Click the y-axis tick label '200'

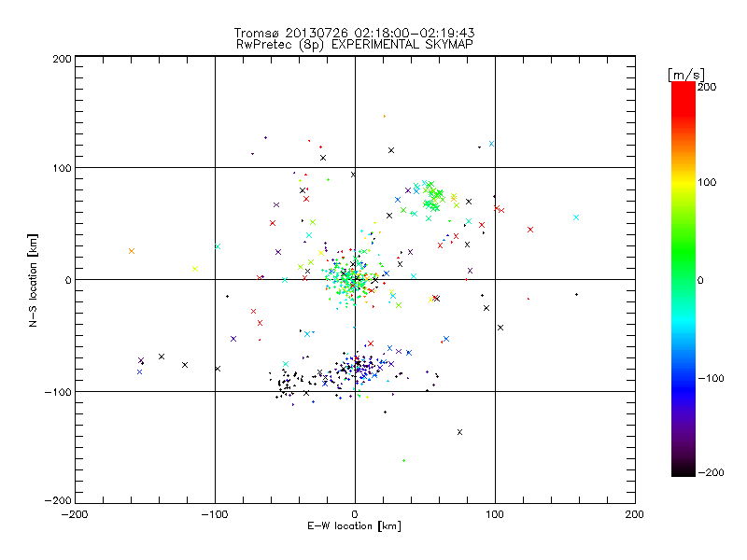[62, 59]
